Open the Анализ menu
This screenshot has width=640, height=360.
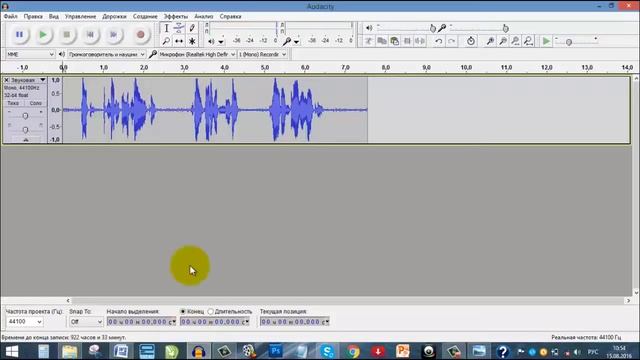[x=204, y=16]
